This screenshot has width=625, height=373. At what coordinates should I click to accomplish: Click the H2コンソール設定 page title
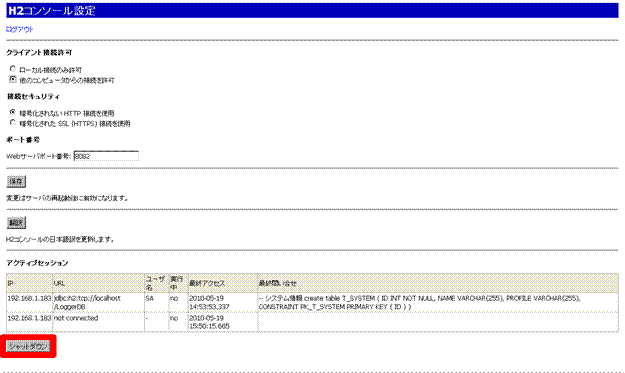pos(52,10)
